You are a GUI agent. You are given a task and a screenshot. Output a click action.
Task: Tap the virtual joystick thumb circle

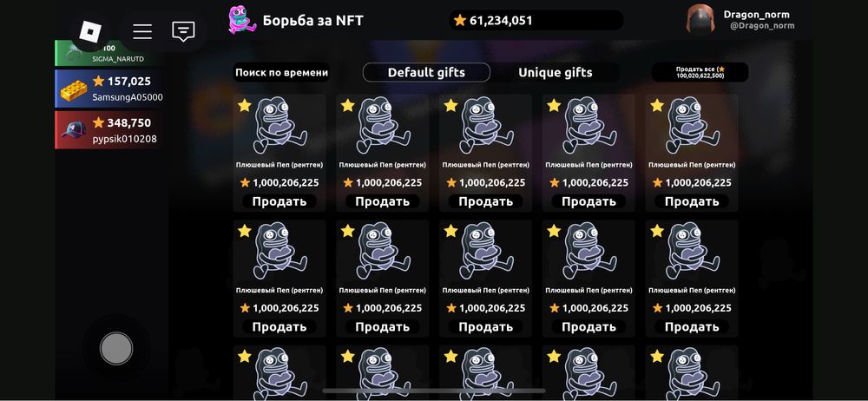[x=116, y=348]
